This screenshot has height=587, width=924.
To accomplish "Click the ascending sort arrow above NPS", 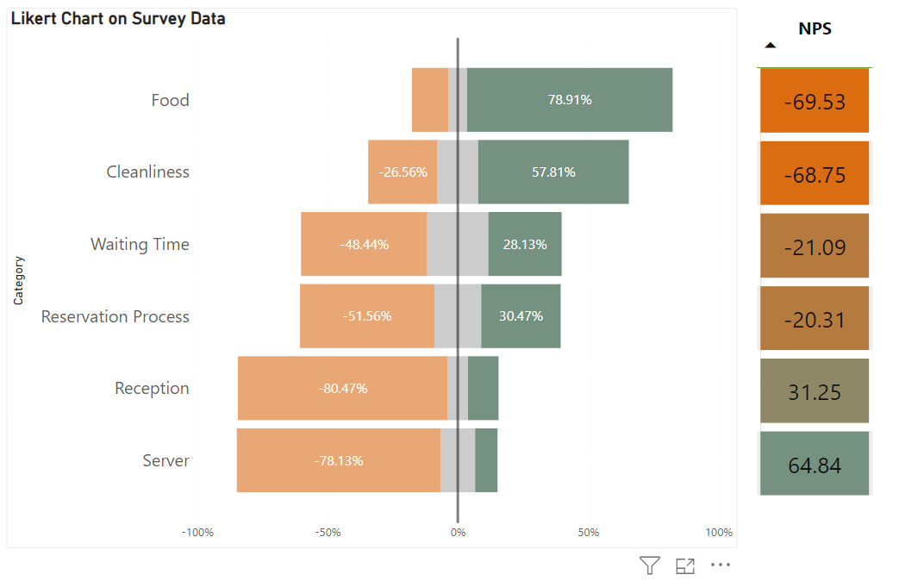I will click(770, 45).
